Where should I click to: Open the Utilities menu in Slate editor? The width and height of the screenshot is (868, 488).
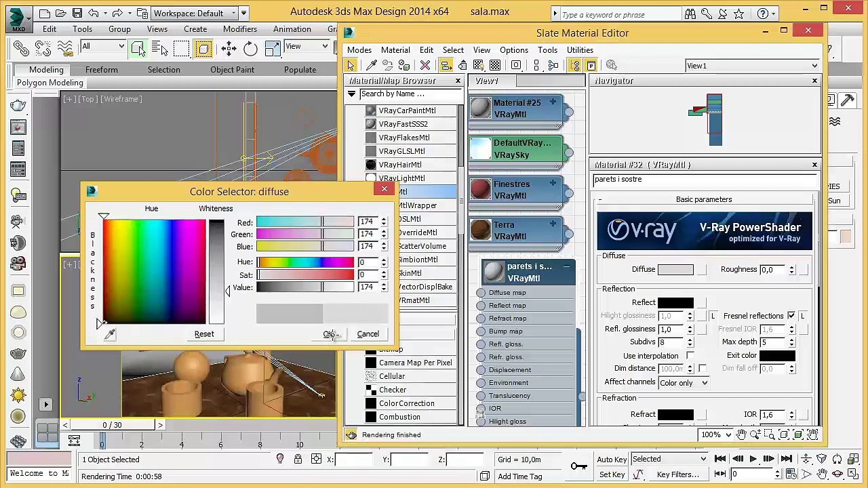(x=580, y=50)
